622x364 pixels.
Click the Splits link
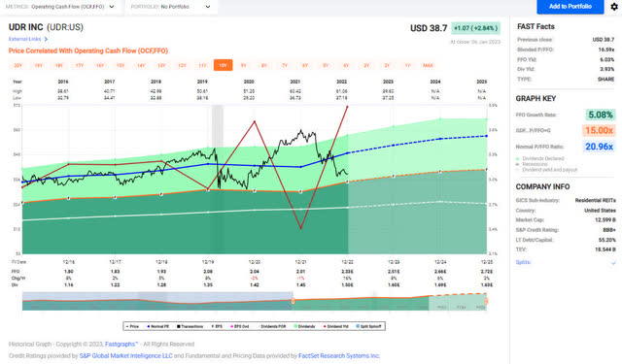click(523, 262)
